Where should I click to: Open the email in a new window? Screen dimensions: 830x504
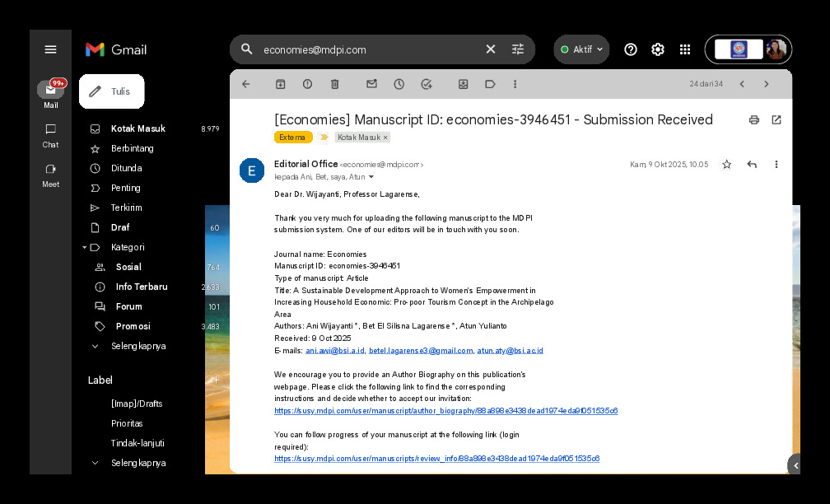click(776, 119)
